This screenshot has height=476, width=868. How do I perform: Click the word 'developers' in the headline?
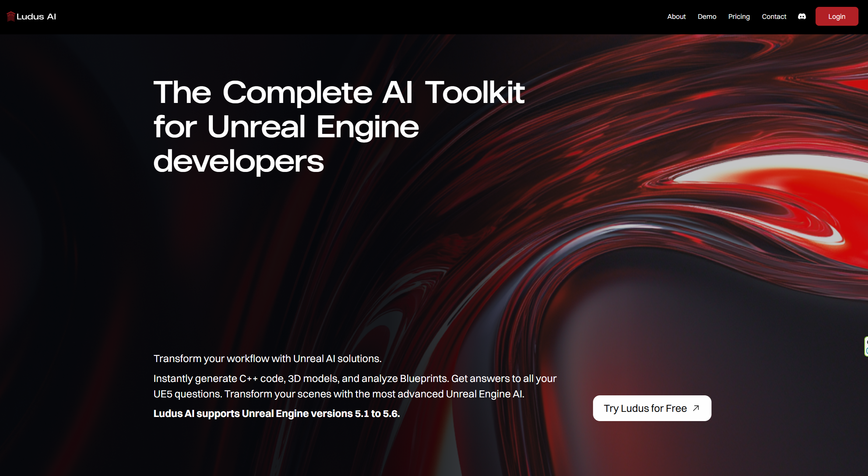tap(238, 161)
